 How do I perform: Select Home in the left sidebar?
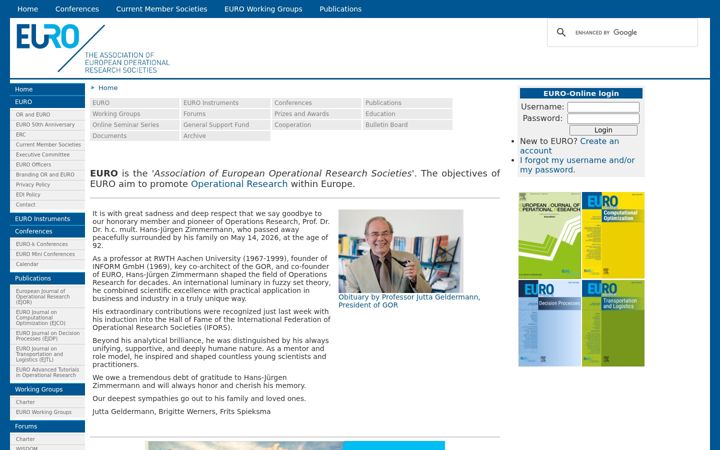(x=47, y=89)
